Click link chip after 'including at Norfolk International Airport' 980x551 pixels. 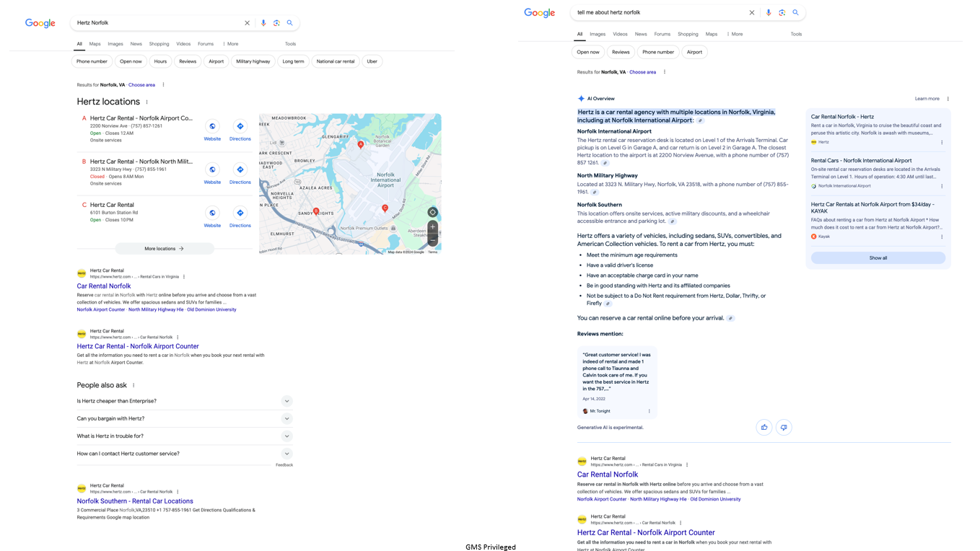[x=700, y=120]
